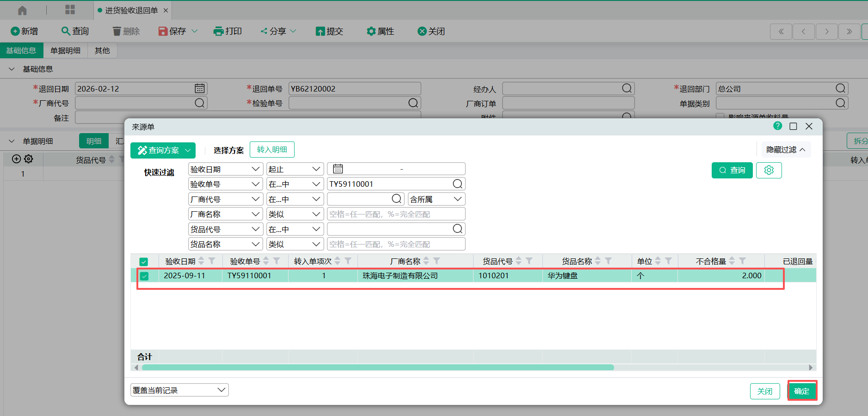Click the 厂商名称 filter text input field
This screenshot has height=416, width=868.
tap(395, 214)
